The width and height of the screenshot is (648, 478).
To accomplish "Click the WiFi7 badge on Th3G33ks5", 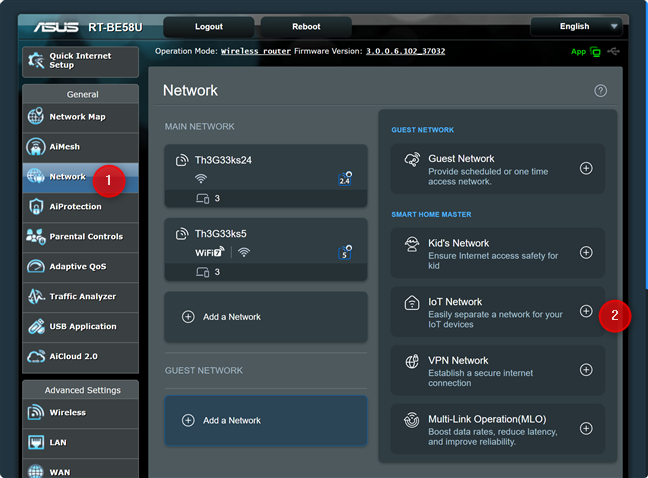I will point(210,252).
